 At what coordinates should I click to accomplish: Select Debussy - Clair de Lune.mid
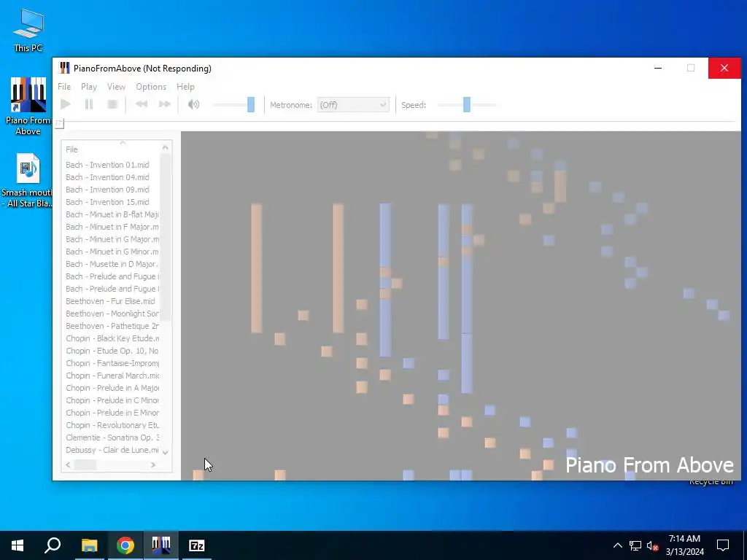[x=112, y=449]
